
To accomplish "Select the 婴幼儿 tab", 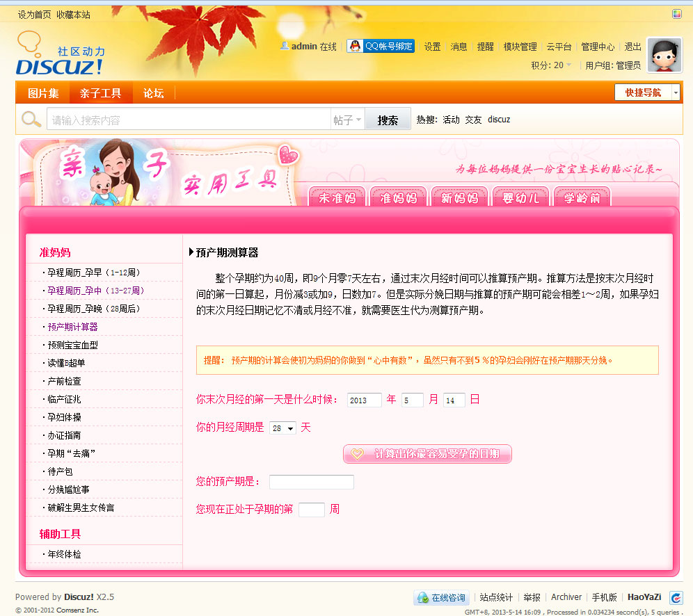I will (x=520, y=197).
